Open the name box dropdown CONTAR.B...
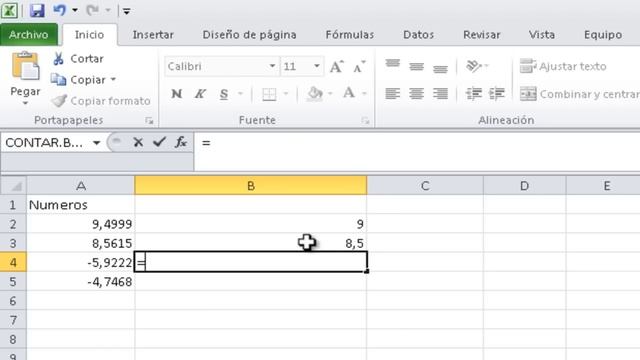Image resolution: width=640 pixels, height=360 pixels. pos(96,143)
